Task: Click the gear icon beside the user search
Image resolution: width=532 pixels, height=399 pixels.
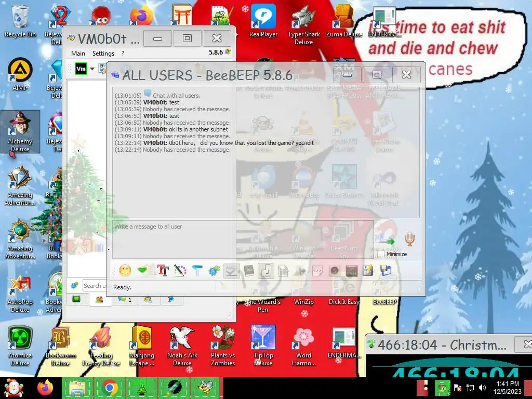Action: tap(75, 286)
